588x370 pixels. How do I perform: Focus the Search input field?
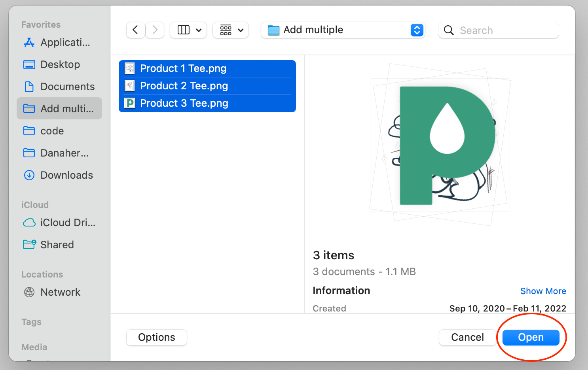[499, 30]
